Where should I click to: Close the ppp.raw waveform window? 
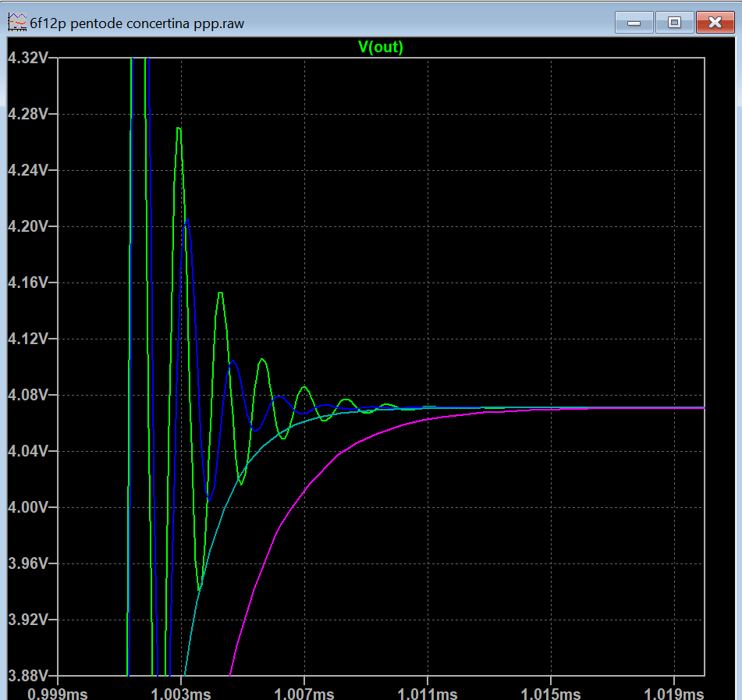[x=715, y=23]
